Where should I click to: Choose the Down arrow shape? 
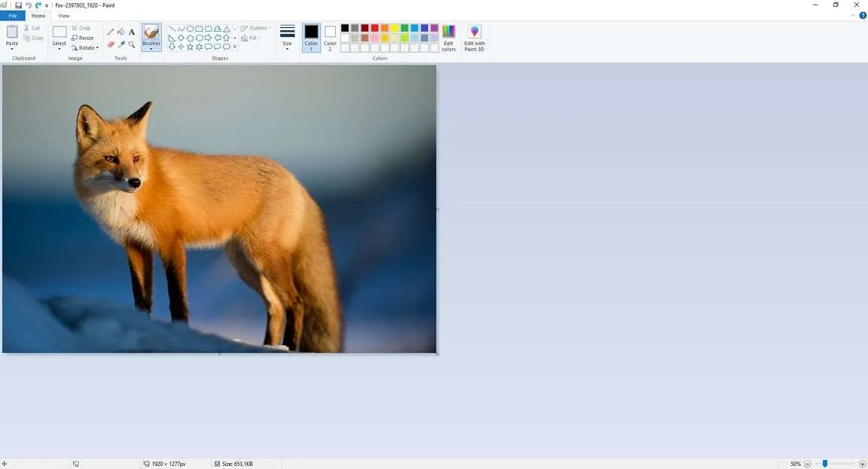[172, 47]
